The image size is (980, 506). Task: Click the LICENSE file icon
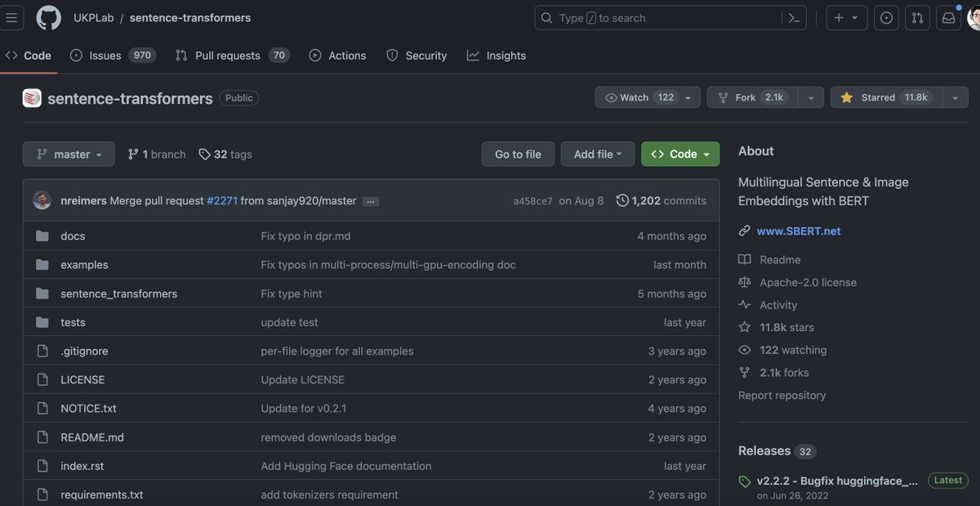[x=42, y=379]
